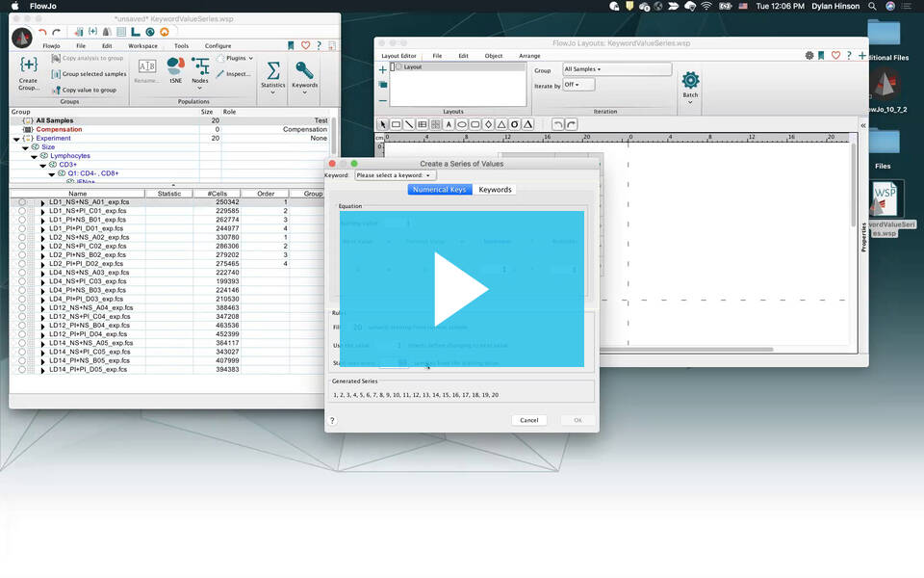This screenshot has width=924, height=578.
Task: Select the diamond shape tool in the Layout toolbar
Action: tap(488, 124)
